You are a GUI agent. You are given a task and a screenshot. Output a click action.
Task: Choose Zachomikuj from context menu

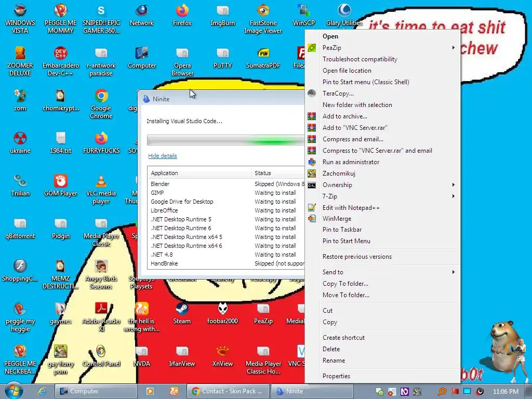click(382, 174)
